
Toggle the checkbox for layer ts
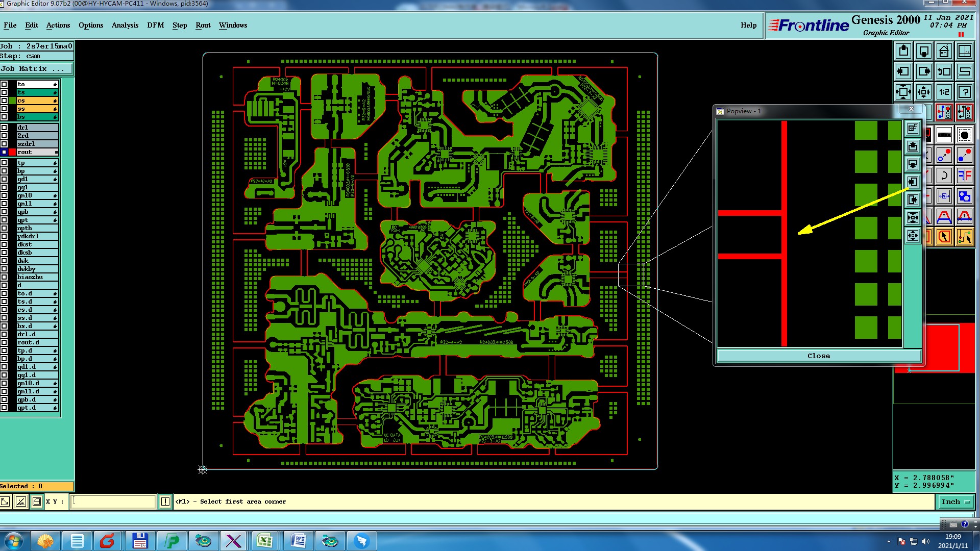[4, 92]
